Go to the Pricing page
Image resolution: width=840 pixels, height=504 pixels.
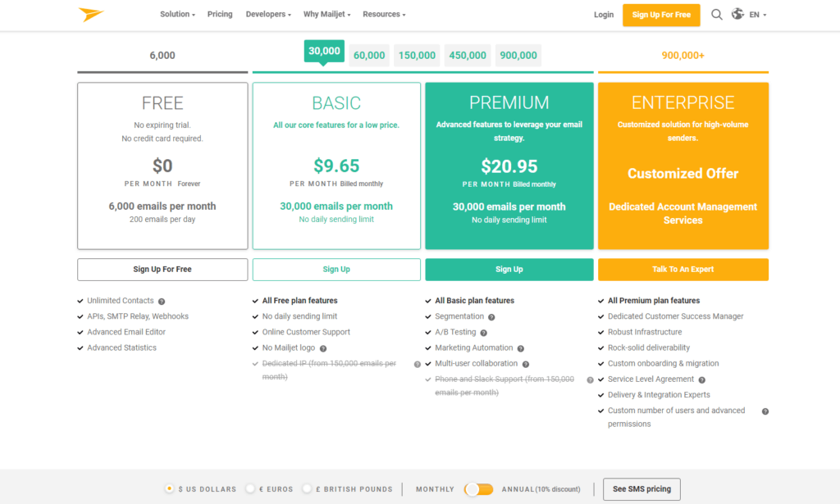click(x=220, y=15)
